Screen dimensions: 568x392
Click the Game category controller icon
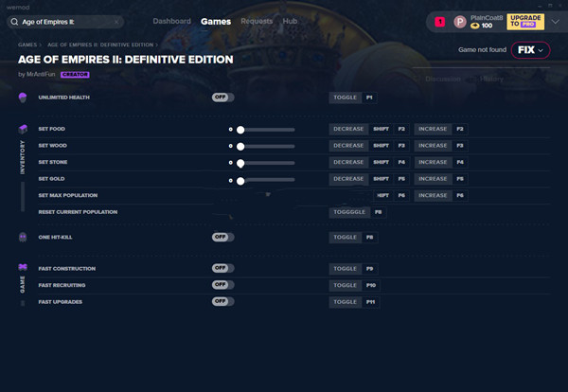pos(23,268)
